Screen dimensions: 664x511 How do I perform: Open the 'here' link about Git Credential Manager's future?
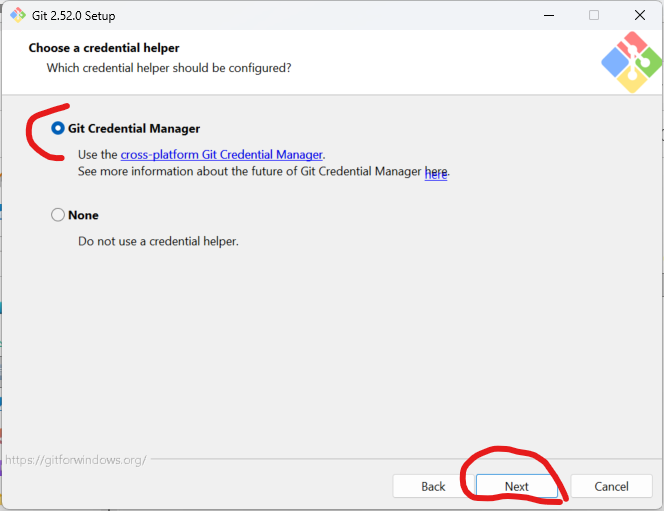[x=436, y=173]
